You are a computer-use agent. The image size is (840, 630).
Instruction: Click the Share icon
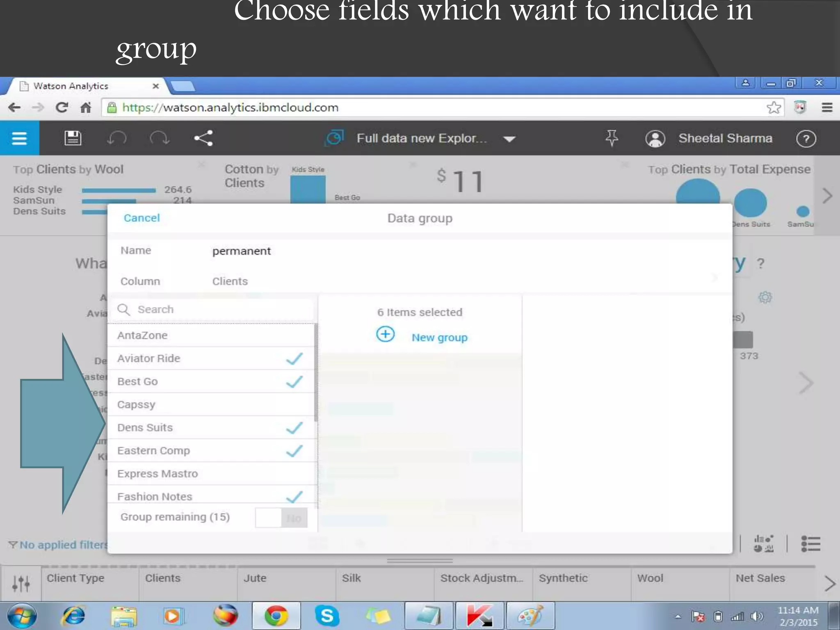[x=203, y=138]
